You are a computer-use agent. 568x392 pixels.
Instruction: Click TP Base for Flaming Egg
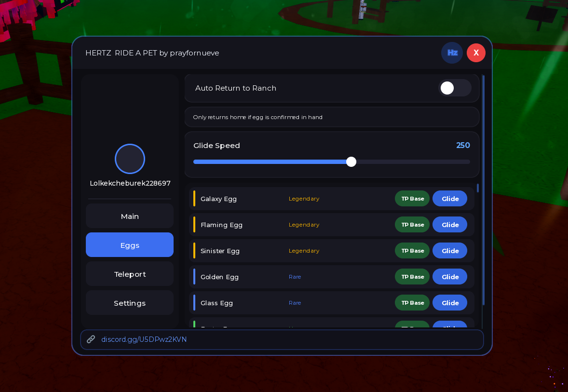[x=412, y=225]
